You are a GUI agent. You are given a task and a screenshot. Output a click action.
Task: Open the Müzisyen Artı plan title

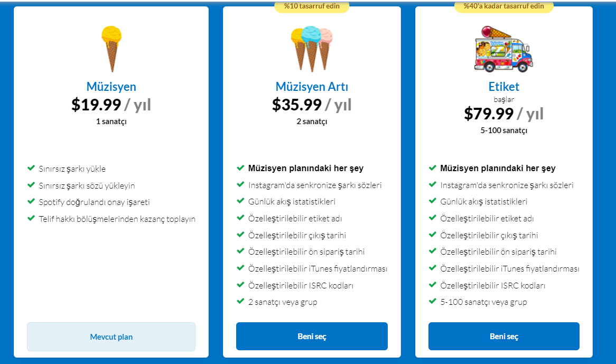pos(312,87)
